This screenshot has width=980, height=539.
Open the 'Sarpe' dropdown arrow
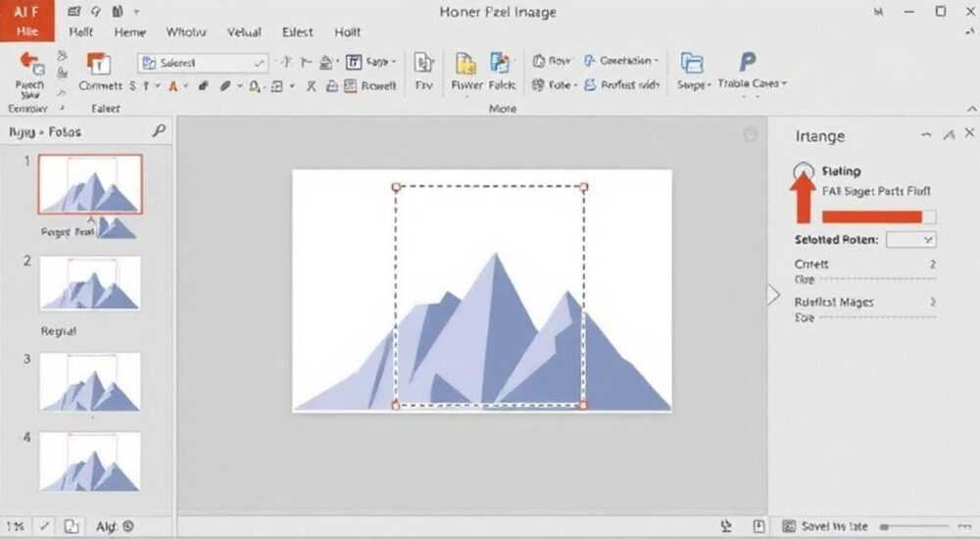coord(710,84)
